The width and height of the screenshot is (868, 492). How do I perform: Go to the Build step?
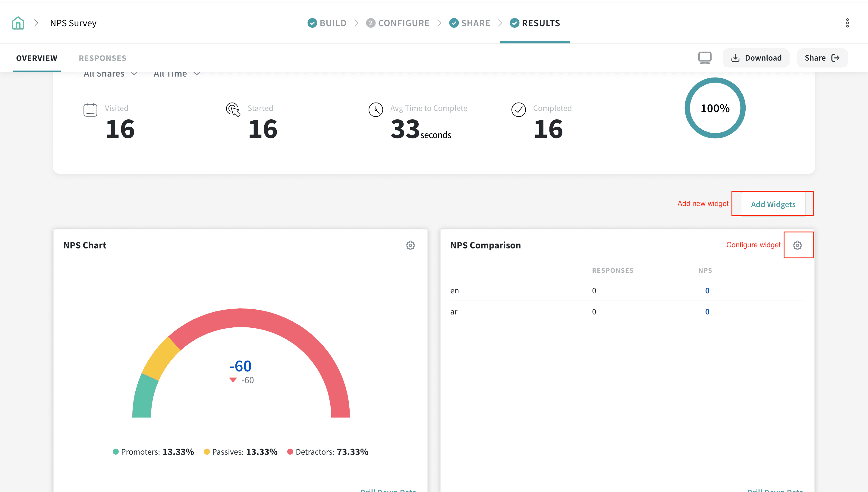click(x=327, y=23)
